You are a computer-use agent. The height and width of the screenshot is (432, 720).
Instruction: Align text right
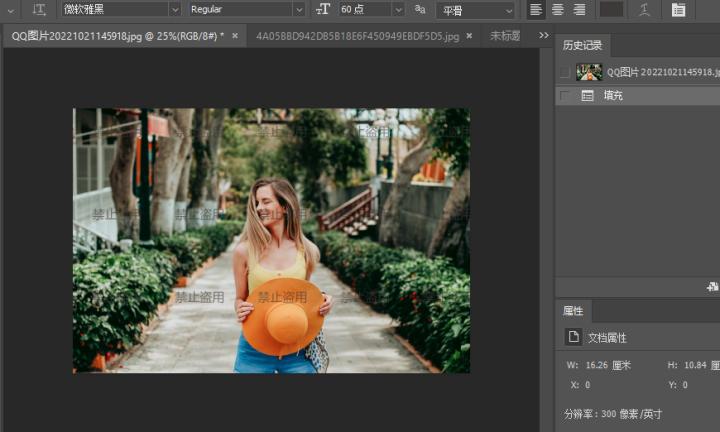(x=580, y=9)
